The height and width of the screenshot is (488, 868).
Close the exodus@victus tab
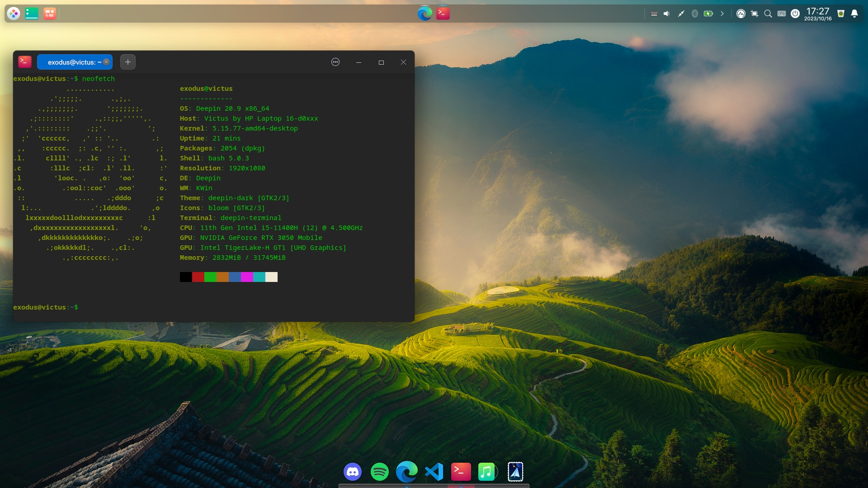106,62
